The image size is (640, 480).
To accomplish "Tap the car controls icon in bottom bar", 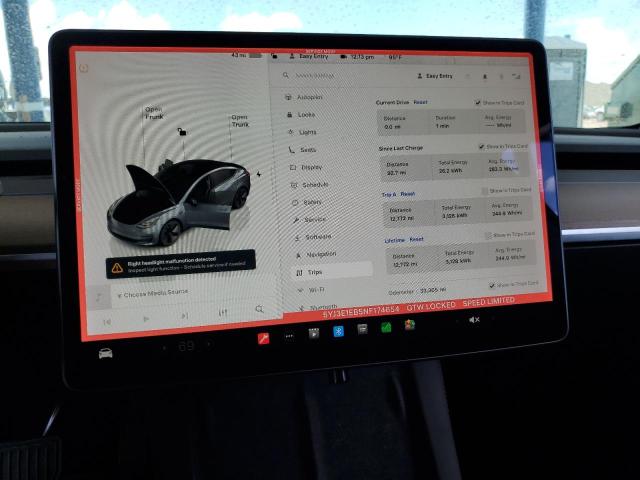I will pos(105,352).
